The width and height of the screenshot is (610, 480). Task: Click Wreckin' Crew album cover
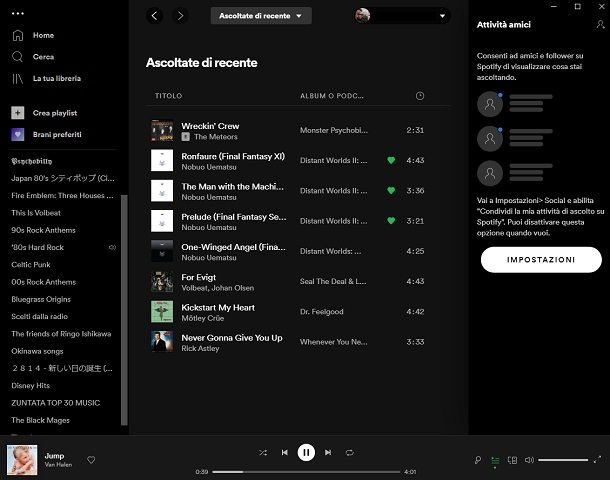point(162,130)
